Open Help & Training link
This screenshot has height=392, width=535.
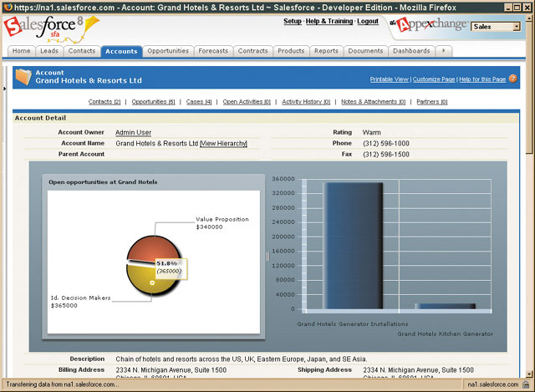coord(329,21)
